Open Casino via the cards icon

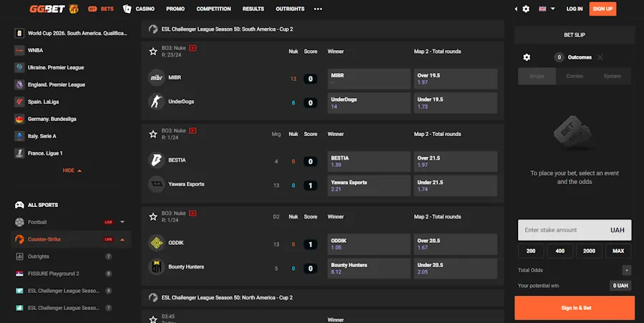pos(127,9)
